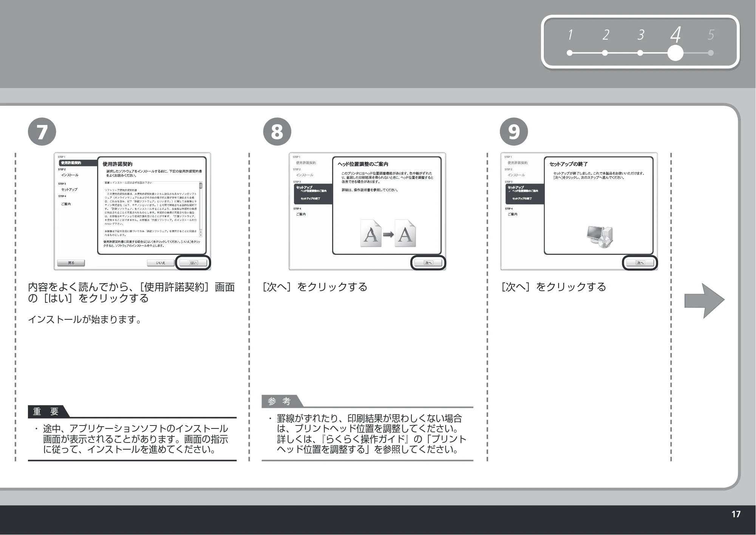Click the セットアップの終了 heading text
The image size is (756, 535).
point(568,164)
